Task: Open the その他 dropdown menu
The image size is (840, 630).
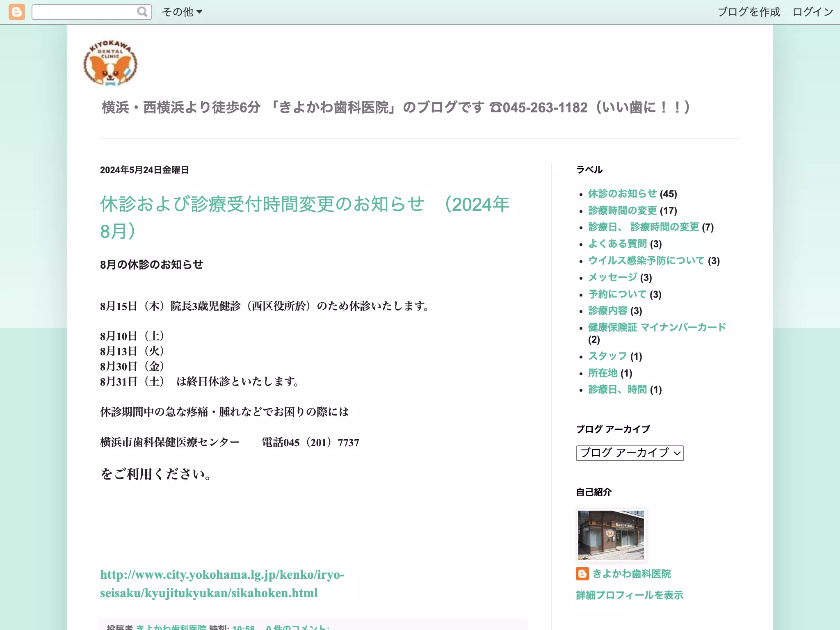Action: (182, 12)
